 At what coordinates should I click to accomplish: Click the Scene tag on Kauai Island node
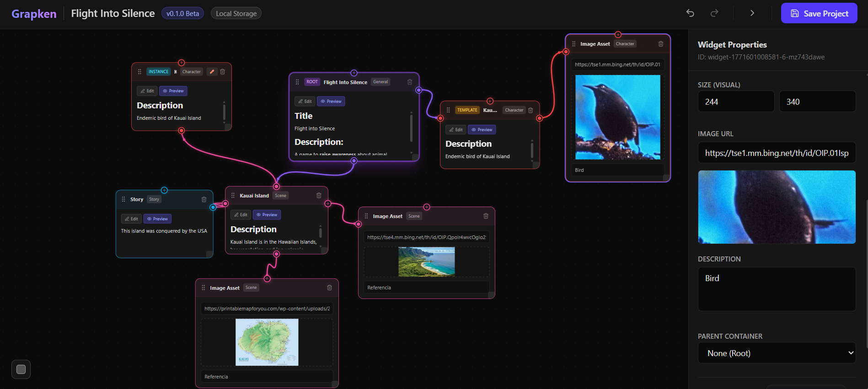point(280,196)
